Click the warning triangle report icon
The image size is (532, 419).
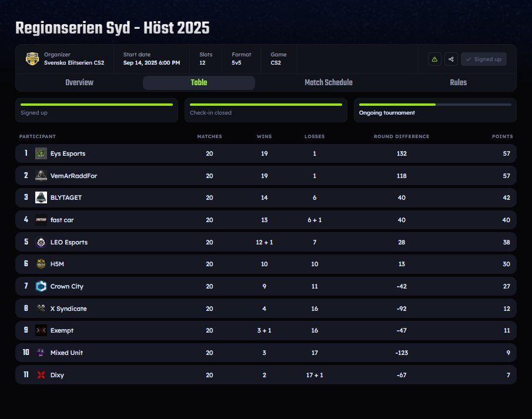pyautogui.click(x=434, y=59)
